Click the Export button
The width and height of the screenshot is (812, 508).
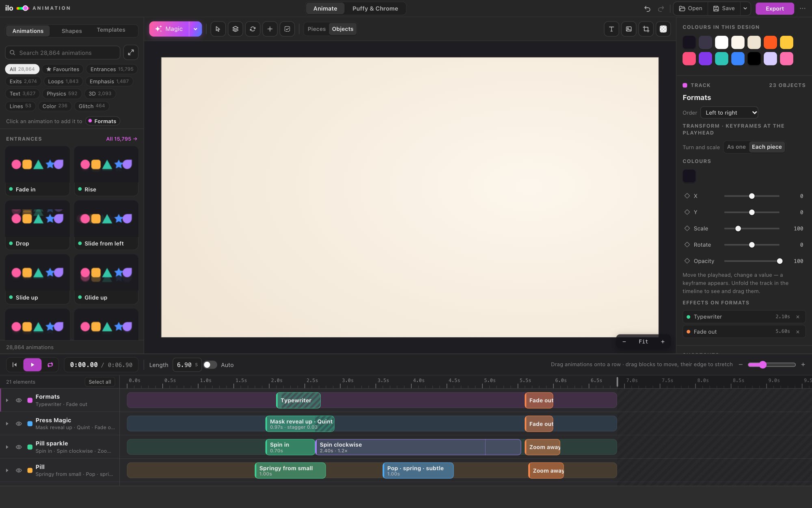(x=775, y=9)
